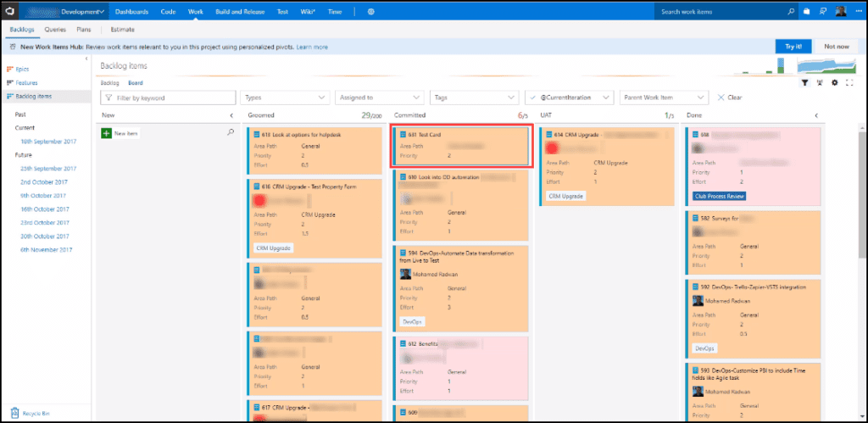Open the Assigned to filter dropdown
The height and width of the screenshot is (423, 868).
[x=380, y=97]
